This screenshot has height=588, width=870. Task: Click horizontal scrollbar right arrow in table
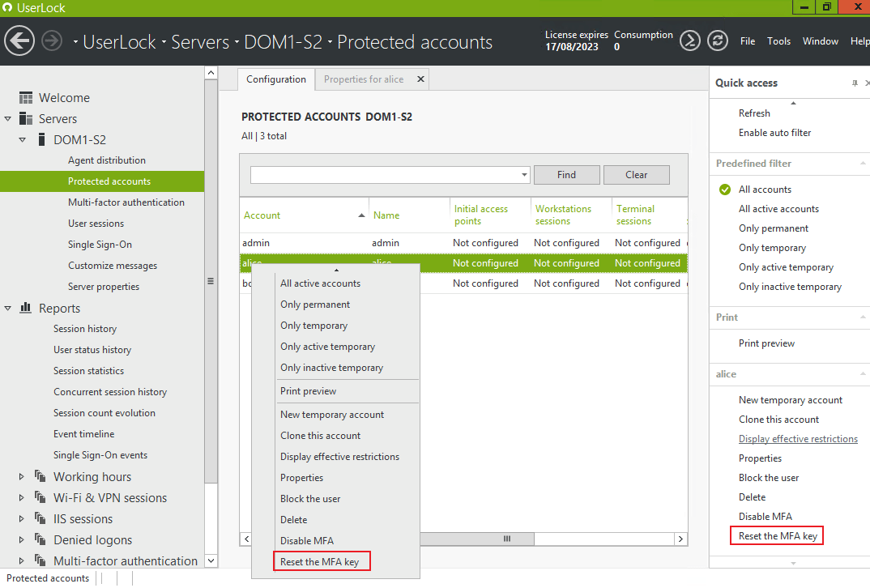(x=680, y=539)
